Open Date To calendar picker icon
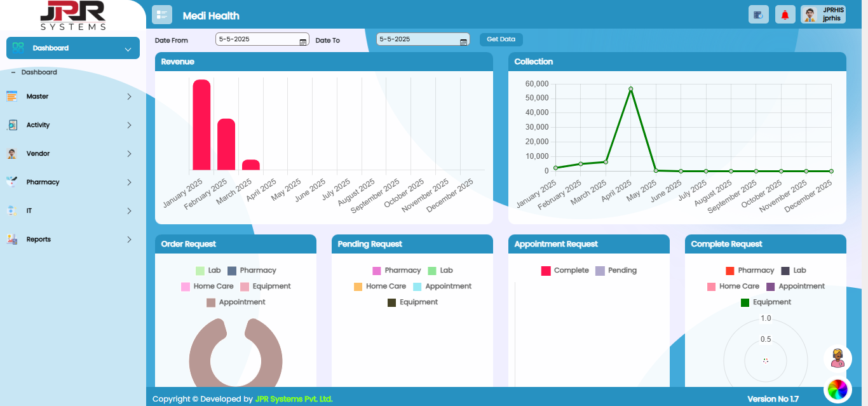Screen dimensions: 868x406 (463, 41)
